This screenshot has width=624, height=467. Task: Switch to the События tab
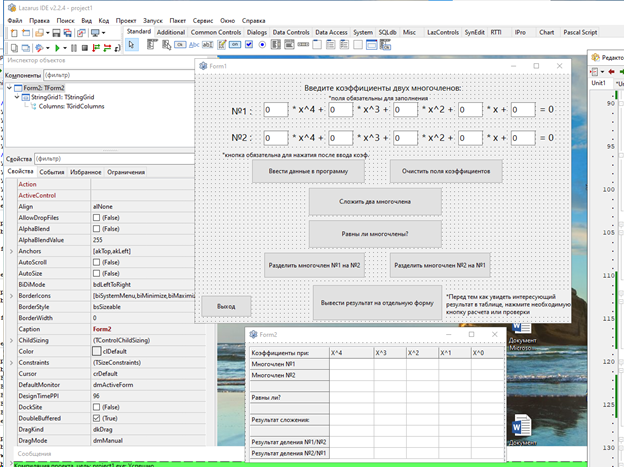click(x=52, y=172)
